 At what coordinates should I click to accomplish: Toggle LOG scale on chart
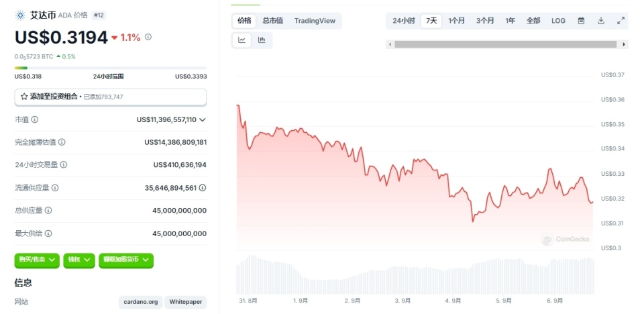click(558, 21)
